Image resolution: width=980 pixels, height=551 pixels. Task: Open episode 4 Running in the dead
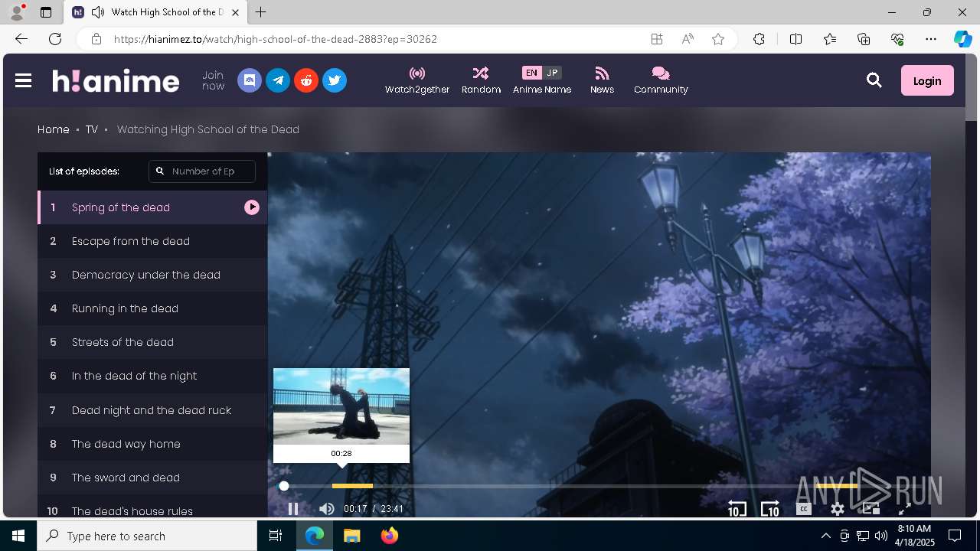pyautogui.click(x=152, y=308)
